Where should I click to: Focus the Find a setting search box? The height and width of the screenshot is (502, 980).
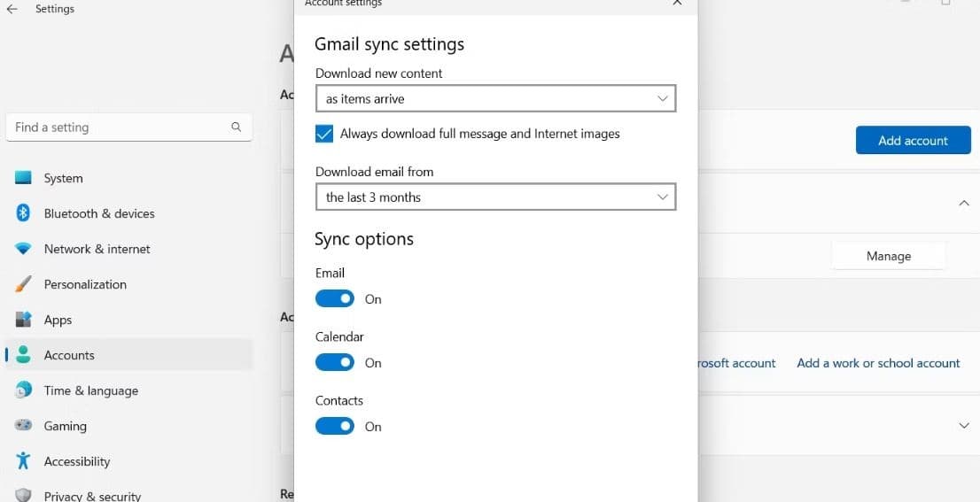coord(128,127)
